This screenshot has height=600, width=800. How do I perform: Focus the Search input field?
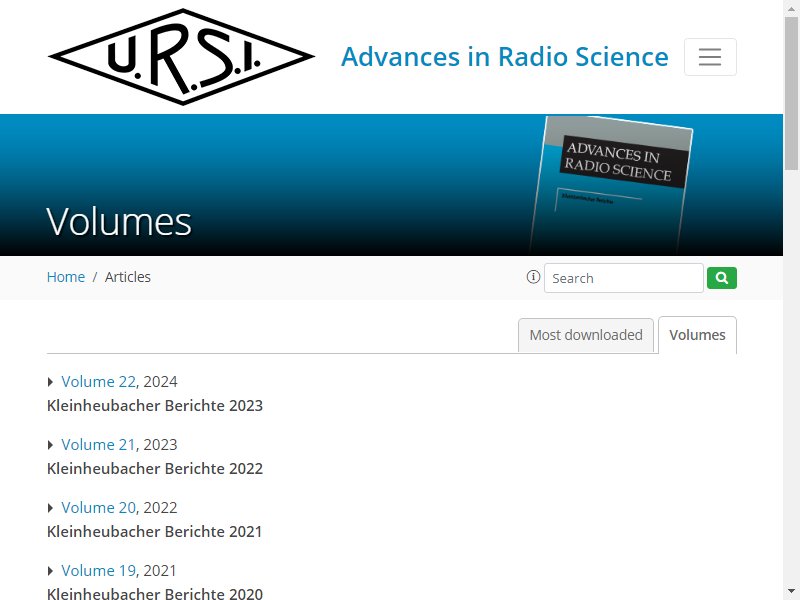623,278
